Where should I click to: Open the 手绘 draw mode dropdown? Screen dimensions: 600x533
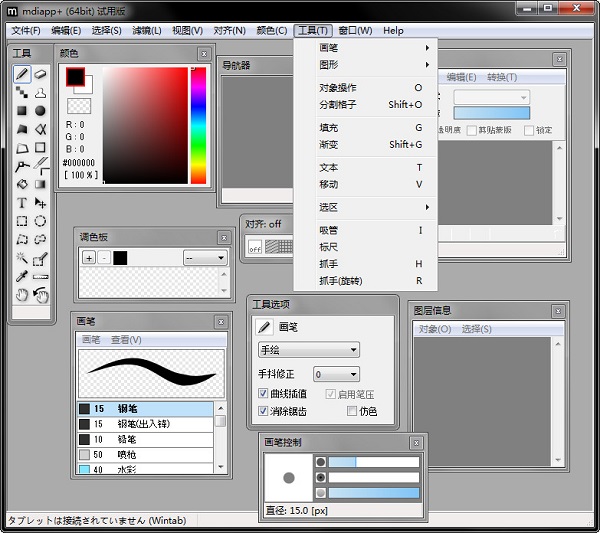(309, 350)
